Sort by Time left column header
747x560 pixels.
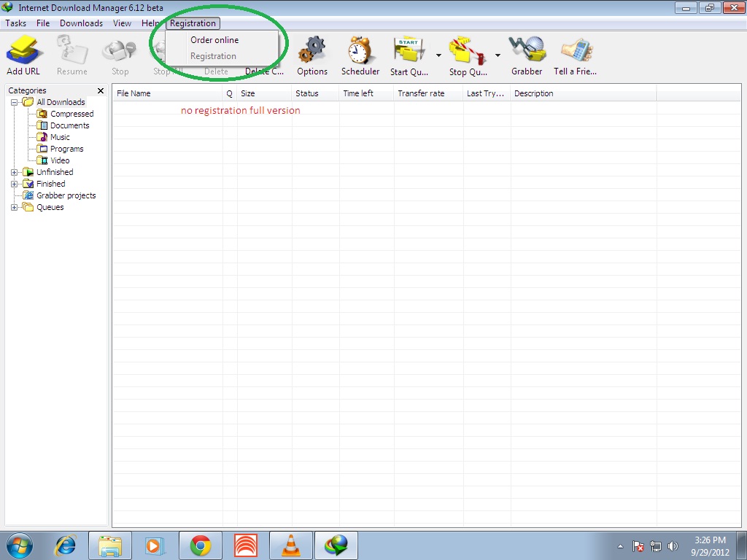[366, 93]
